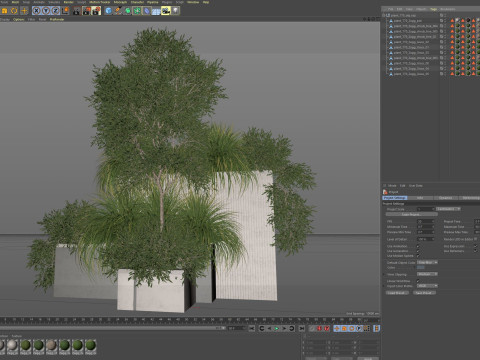
Task: Click the FPS value stepper
Action: (433, 221)
